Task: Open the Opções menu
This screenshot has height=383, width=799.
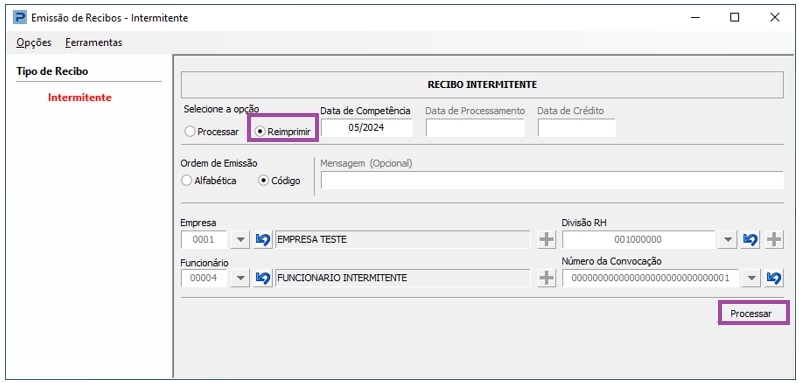Action: pos(34,43)
